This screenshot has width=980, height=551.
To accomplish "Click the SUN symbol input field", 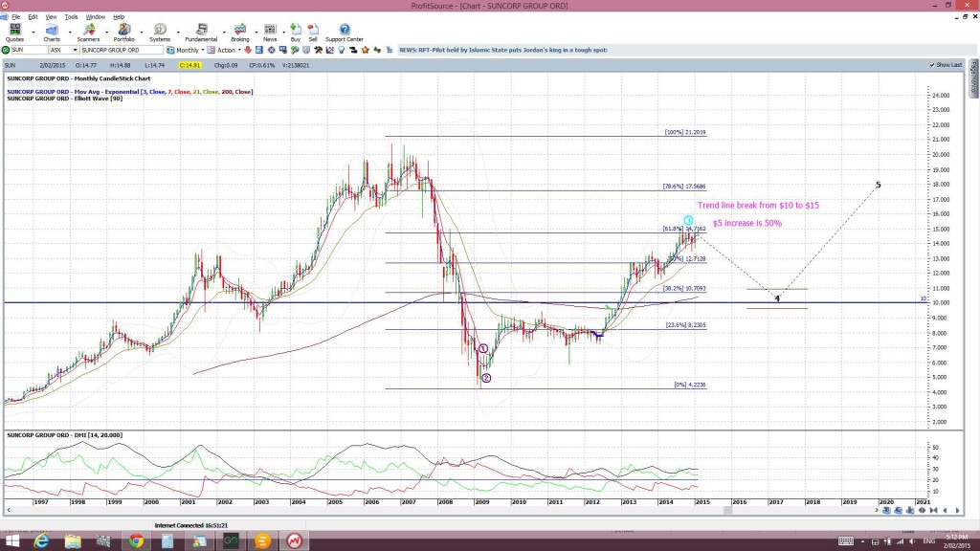I will (x=30, y=50).
